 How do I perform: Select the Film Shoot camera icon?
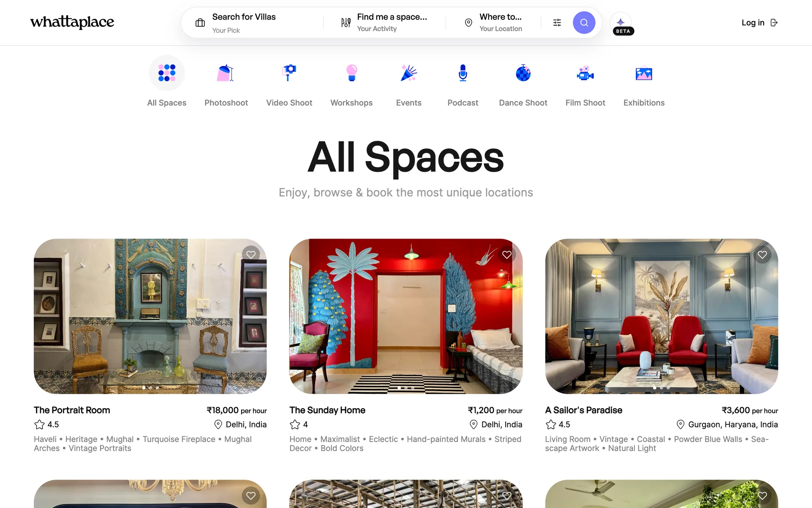click(585, 73)
